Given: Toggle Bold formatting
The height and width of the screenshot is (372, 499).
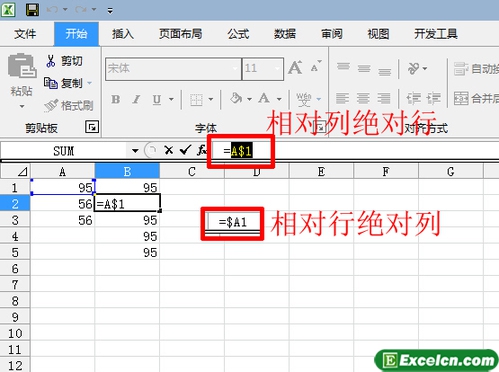Looking at the screenshot, I should [x=116, y=99].
